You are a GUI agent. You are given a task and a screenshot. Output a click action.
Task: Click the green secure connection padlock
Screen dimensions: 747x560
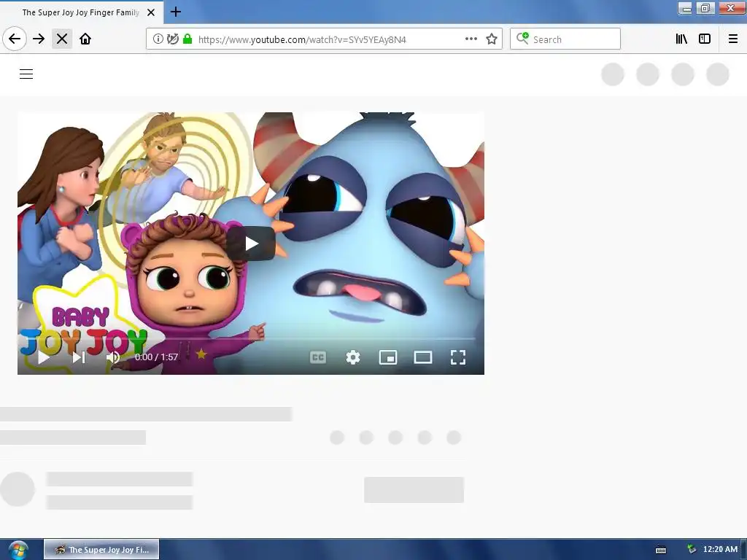[x=187, y=39]
